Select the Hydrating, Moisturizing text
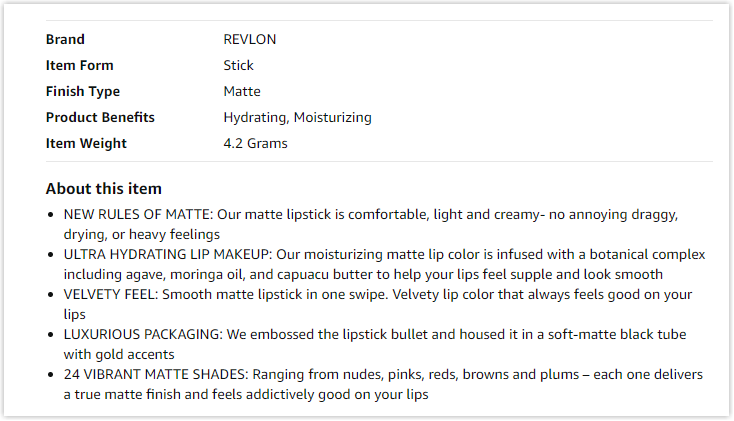This screenshot has height=421, width=734. (x=297, y=118)
